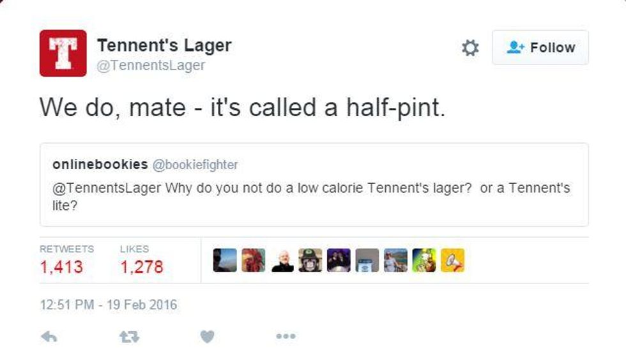
Task: View the 1,278 likes list
Action: click(142, 267)
